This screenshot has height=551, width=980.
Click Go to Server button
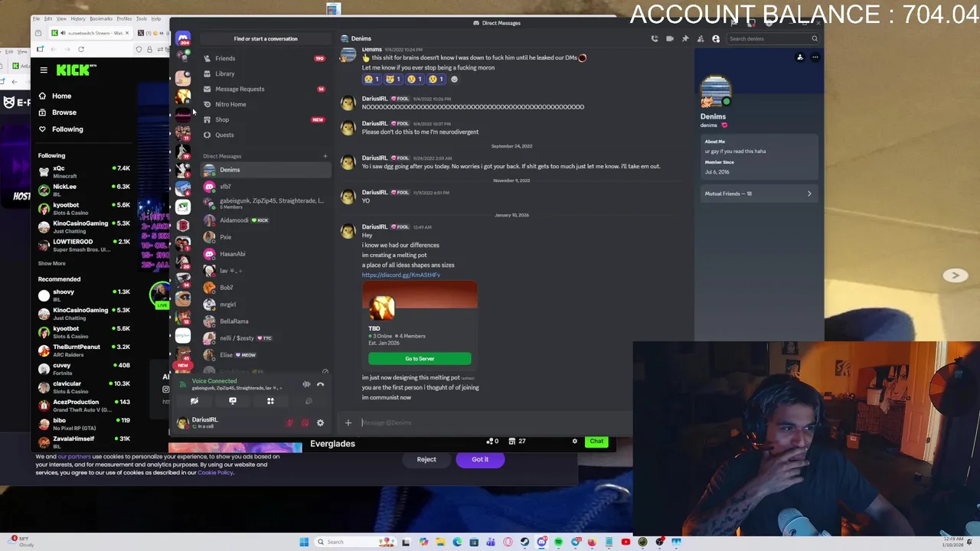tap(420, 358)
